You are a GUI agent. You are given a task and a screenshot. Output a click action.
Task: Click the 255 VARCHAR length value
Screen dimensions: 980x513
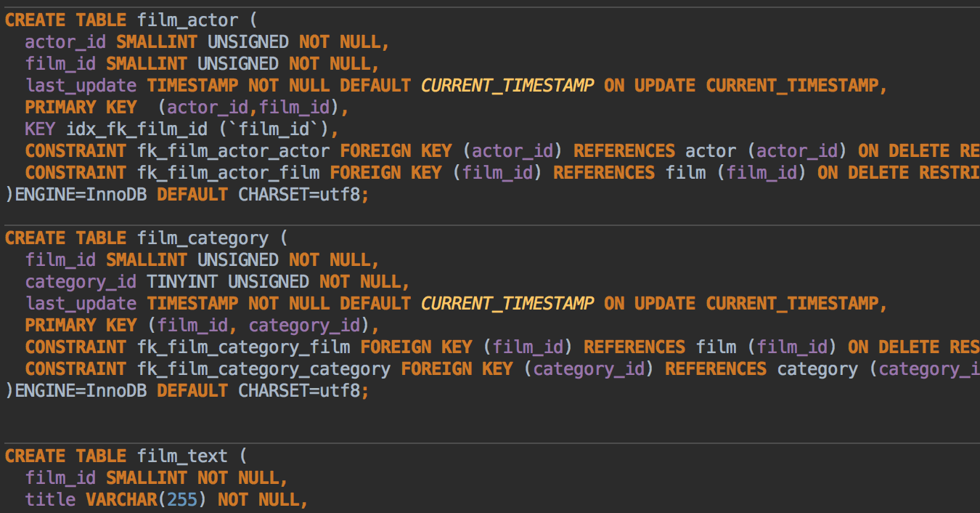point(182,500)
